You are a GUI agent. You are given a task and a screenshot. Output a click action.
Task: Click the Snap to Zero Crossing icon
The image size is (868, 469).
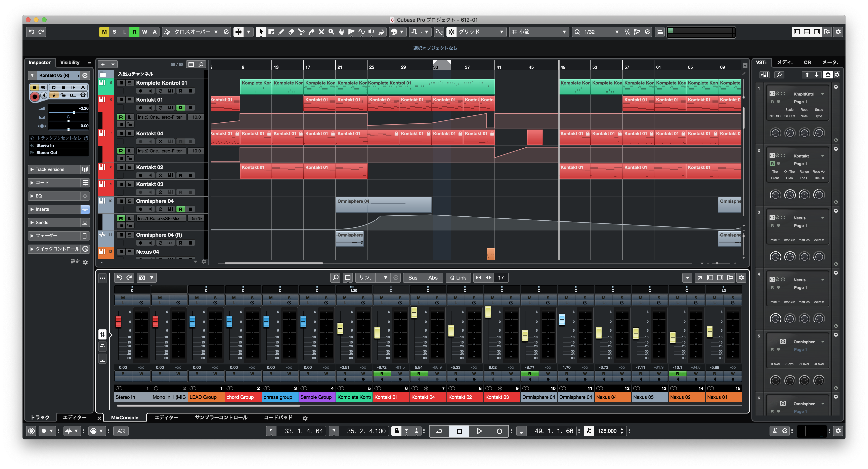point(439,32)
